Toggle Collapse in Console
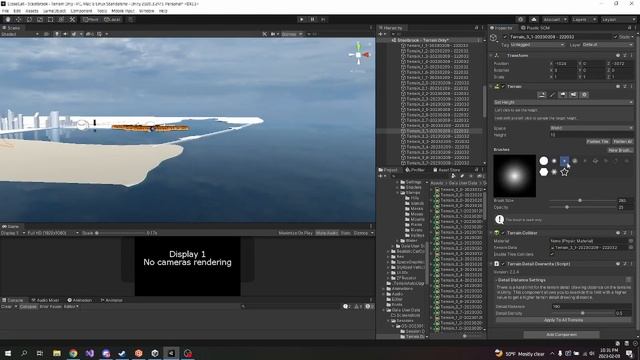Screen dimensions: 640x360 coord(28,307)
